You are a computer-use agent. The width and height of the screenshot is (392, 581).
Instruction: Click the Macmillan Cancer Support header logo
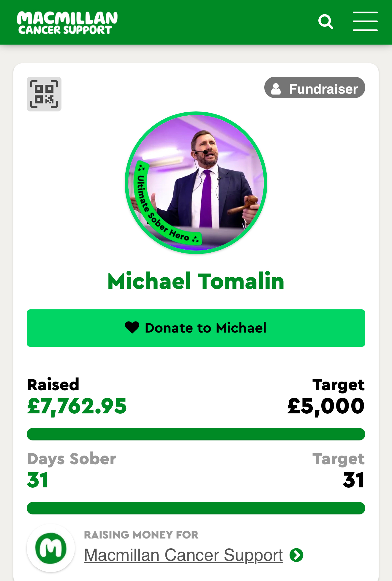(67, 23)
